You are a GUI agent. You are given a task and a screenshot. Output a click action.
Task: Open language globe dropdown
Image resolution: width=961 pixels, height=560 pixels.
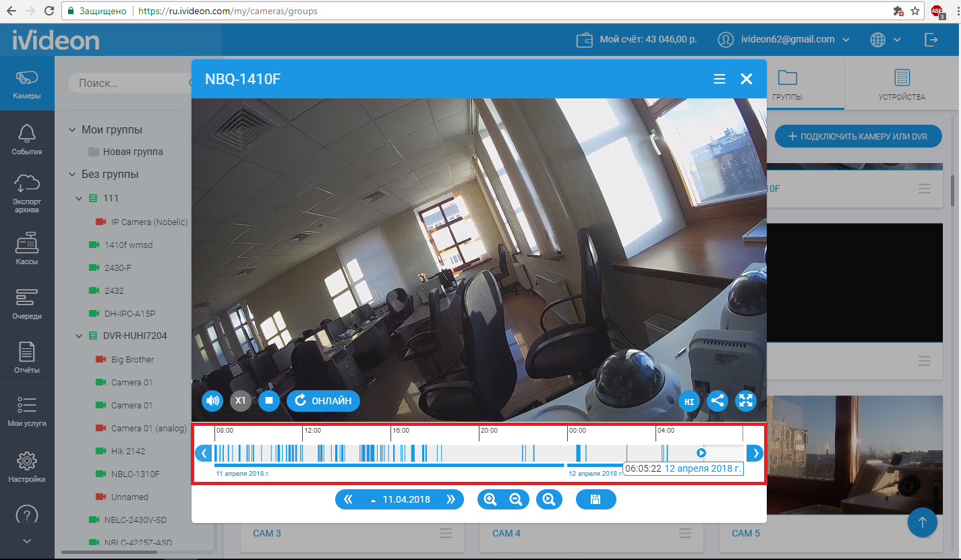click(x=885, y=40)
